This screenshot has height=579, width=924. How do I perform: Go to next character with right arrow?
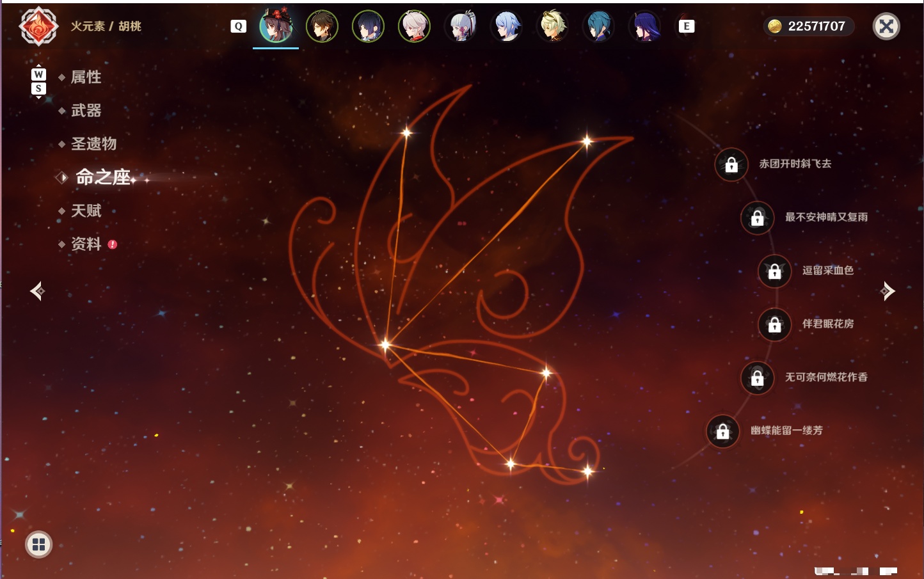coord(888,291)
